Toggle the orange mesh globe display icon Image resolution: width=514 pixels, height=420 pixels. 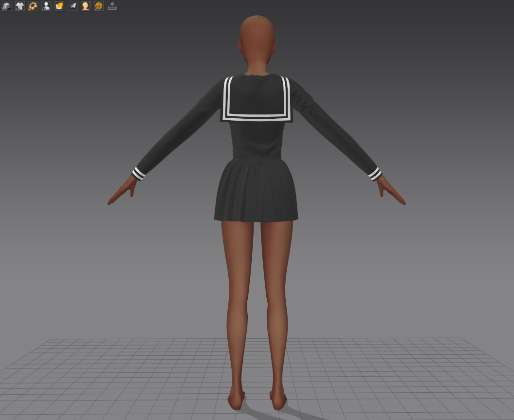(99, 6)
